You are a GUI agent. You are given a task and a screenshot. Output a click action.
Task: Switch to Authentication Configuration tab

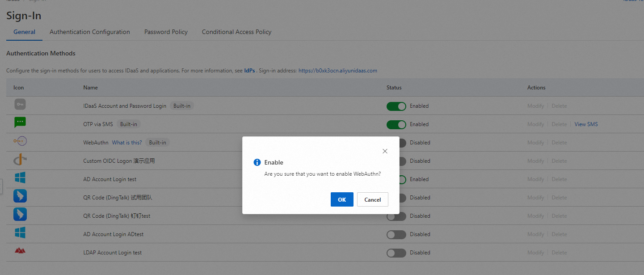coord(90,32)
